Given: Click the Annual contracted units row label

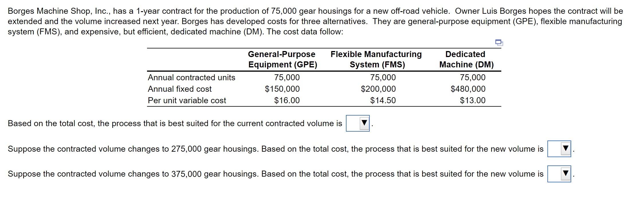Looking at the screenshot, I should pyautogui.click(x=191, y=77).
